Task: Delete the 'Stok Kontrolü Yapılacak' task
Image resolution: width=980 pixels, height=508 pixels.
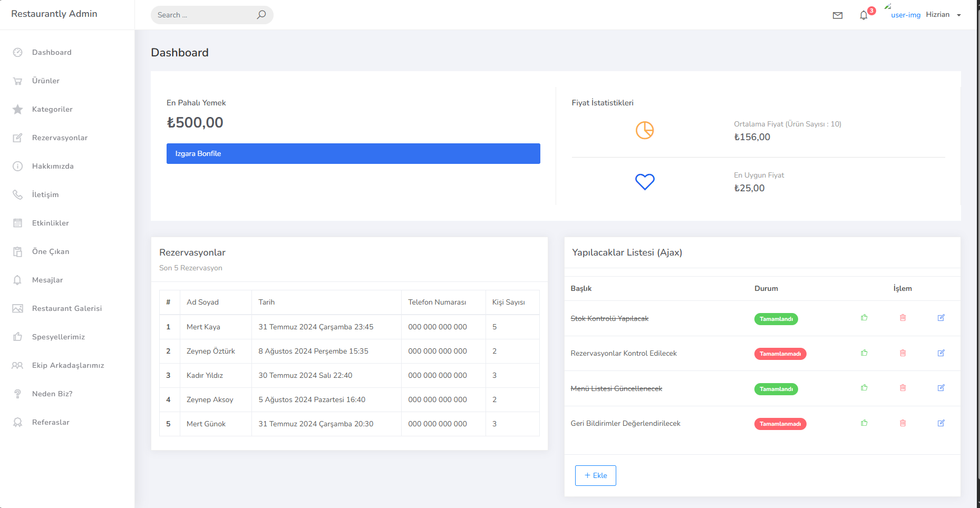Action: pyautogui.click(x=903, y=318)
